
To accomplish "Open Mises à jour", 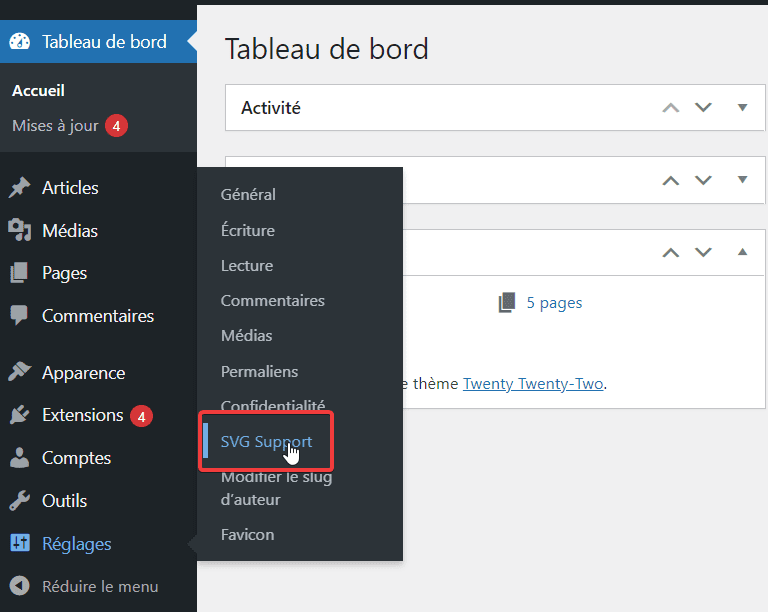I will pos(55,126).
